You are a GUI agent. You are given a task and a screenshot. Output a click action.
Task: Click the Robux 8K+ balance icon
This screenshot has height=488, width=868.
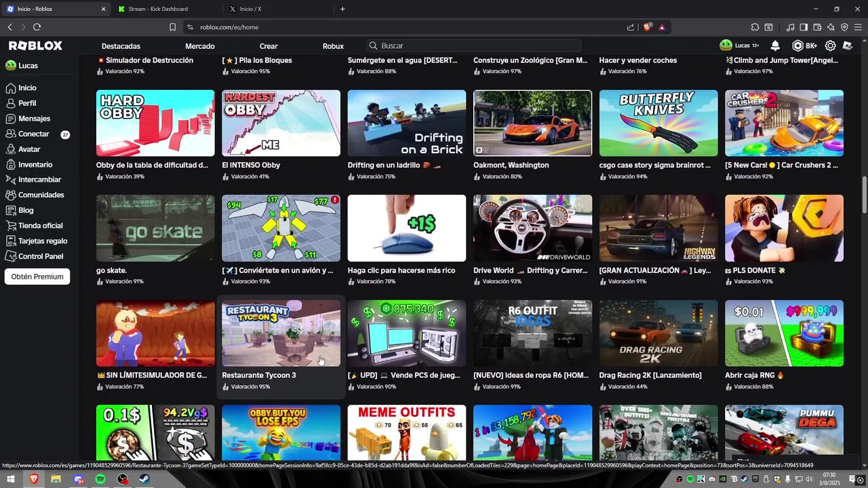(x=805, y=45)
